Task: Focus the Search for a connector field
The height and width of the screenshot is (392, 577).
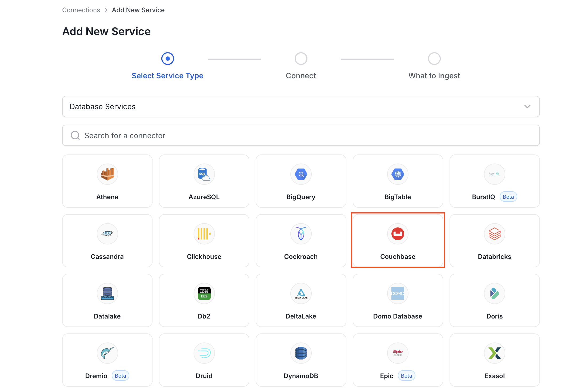Action: coord(301,135)
